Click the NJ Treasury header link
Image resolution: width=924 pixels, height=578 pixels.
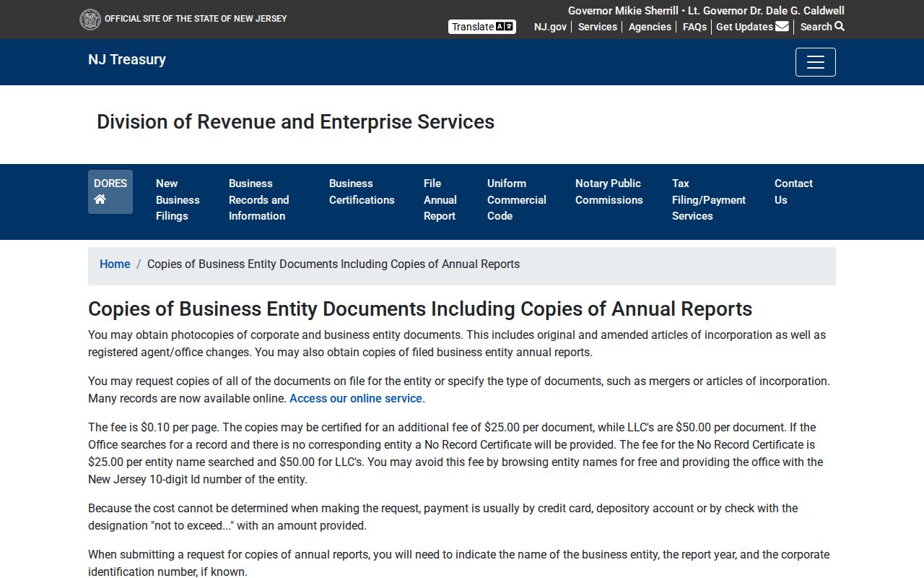click(127, 59)
